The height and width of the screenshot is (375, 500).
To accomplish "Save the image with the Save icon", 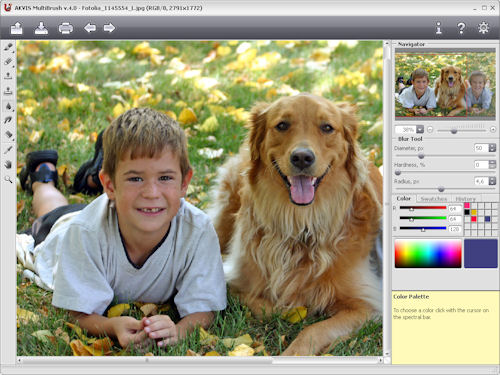I will (x=41, y=28).
